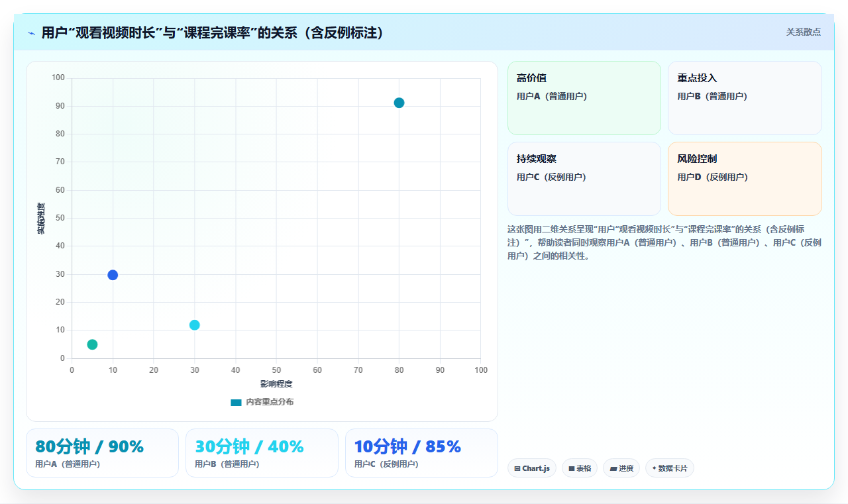Screen dimensions: 848x504
Task: Click the 用户B（普通用户） text in 重点投入 card
Action: (712, 96)
